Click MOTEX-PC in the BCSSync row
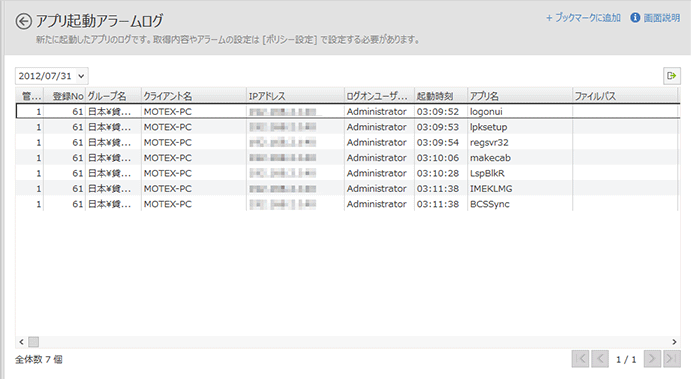Image resolution: width=691 pixels, height=379 pixels. pos(167,204)
